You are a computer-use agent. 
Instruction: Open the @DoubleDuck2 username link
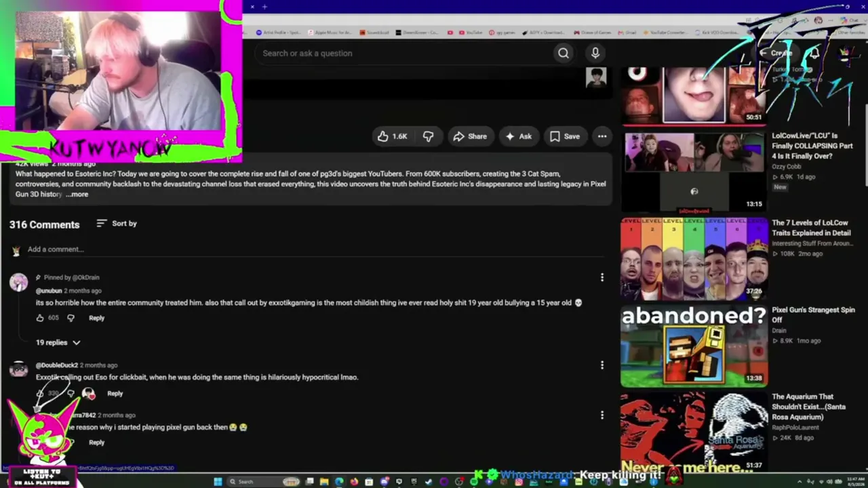point(57,365)
